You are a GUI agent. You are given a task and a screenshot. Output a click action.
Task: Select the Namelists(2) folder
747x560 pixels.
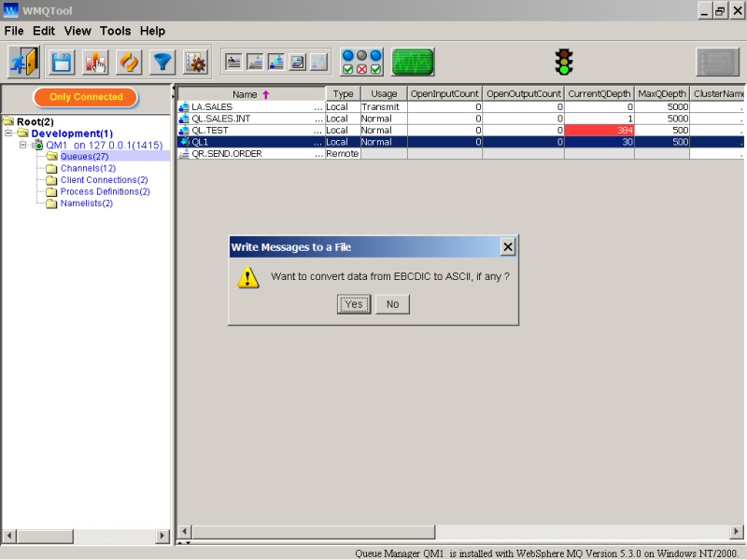[86, 203]
